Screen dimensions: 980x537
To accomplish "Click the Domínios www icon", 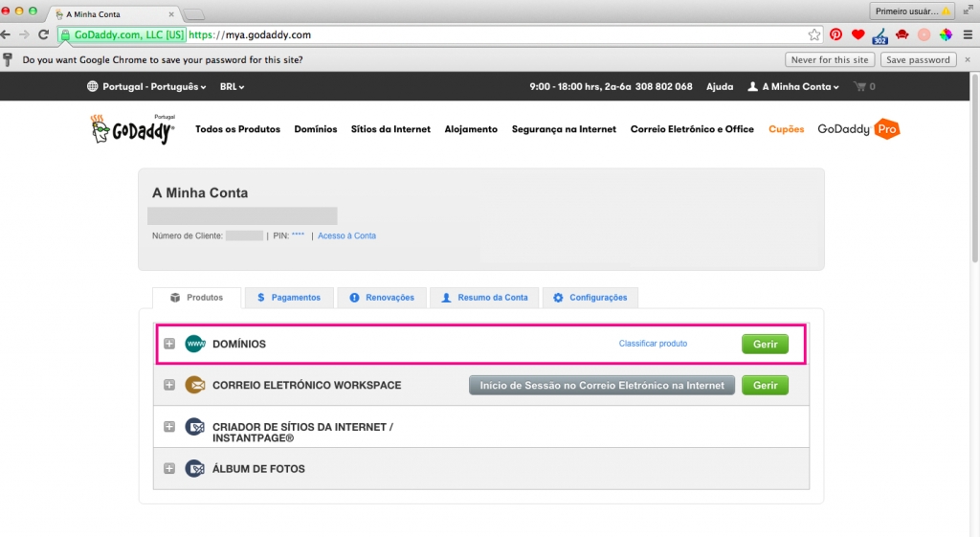I will click(x=195, y=344).
